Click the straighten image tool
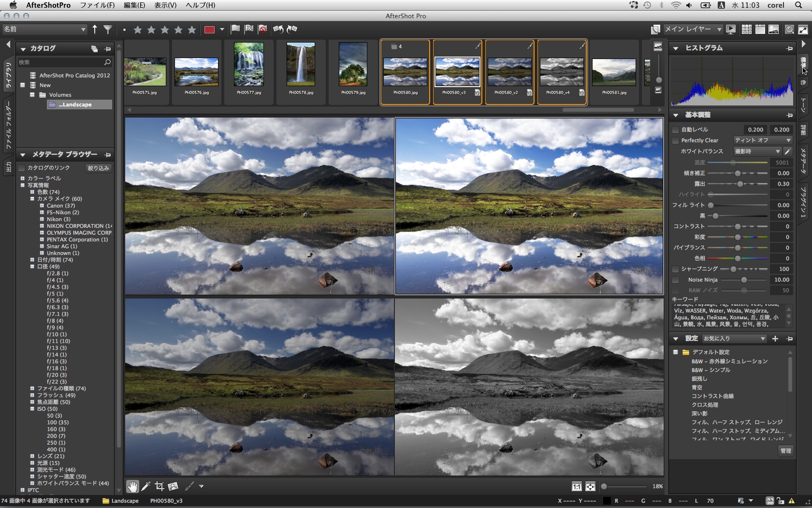Viewport: 812px width, 508px height. [x=173, y=486]
